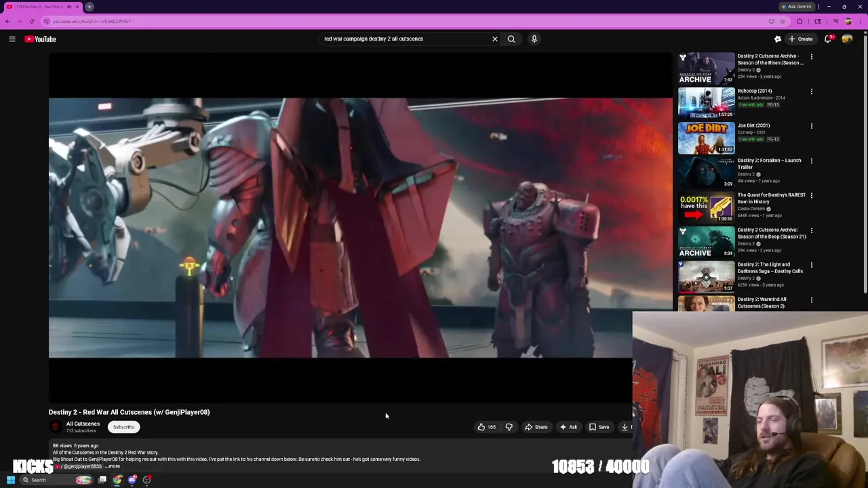Dislike the video with thumbs down
This screenshot has width=868, height=488.
(509, 427)
